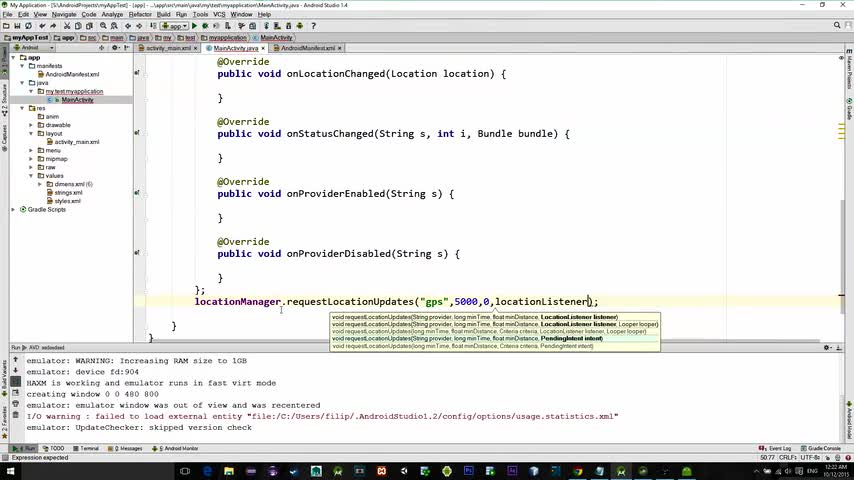The width and height of the screenshot is (854, 480).
Task: Click the Run console up arrow
Action: tap(15, 360)
